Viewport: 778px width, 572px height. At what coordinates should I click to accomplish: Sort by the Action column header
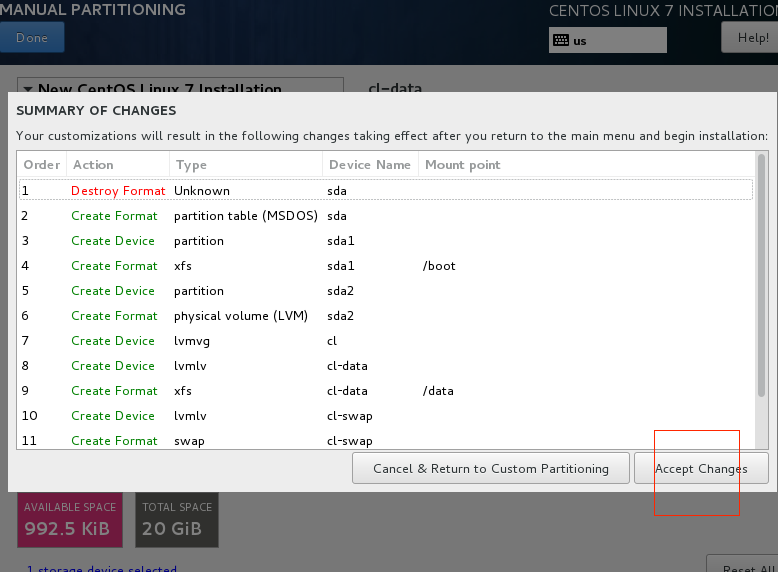[118, 165]
